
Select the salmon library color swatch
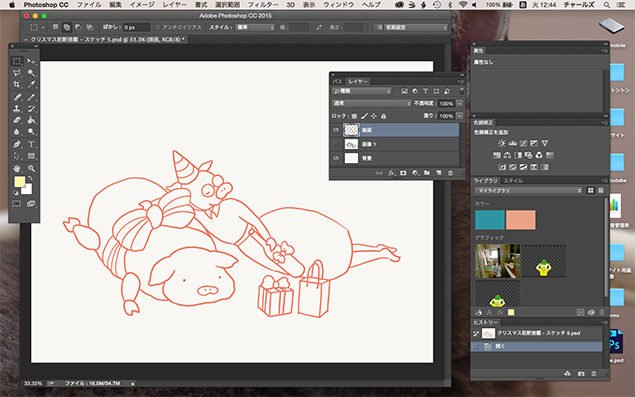(x=521, y=220)
